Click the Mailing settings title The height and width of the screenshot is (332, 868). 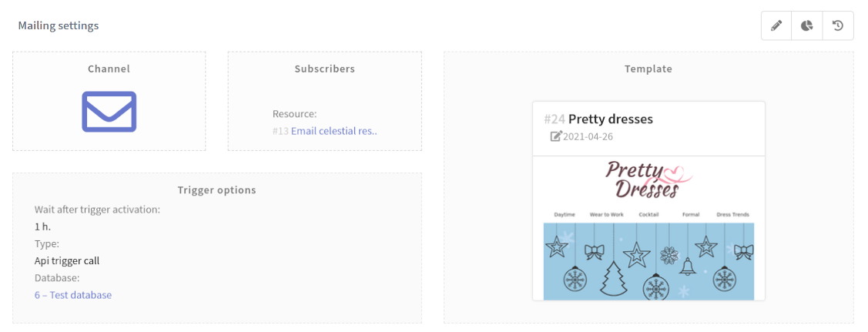pos(59,25)
